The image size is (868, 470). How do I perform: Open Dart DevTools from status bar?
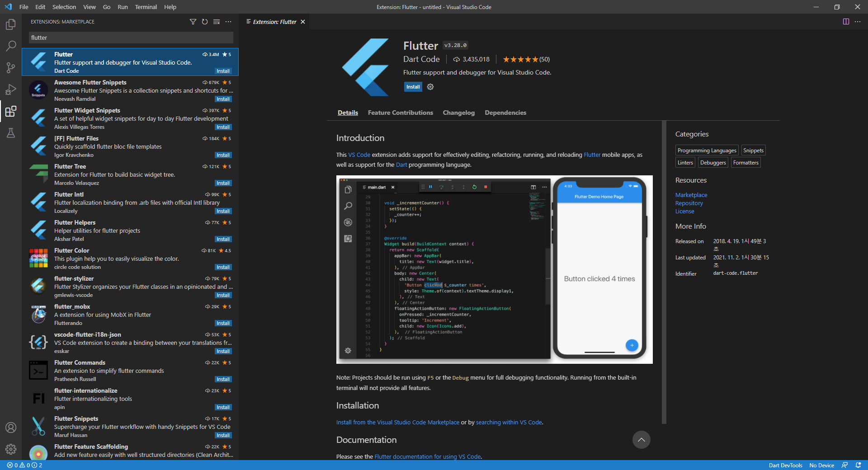click(x=785, y=465)
